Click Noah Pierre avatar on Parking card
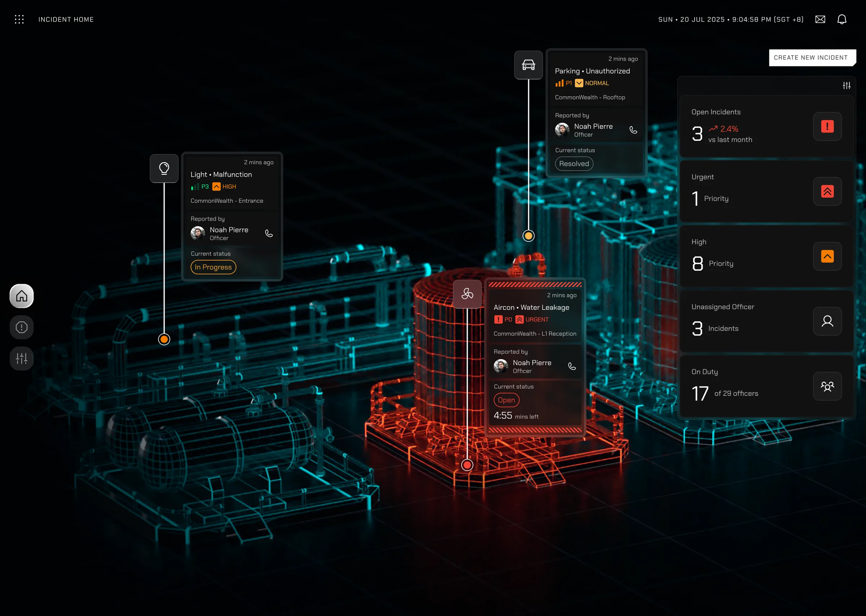The image size is (866, 616). pyautogui.click(x=562, y=130)
